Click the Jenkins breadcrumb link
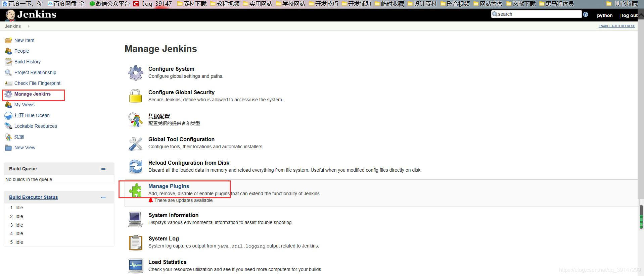644x276 pixels. (13, 26)
